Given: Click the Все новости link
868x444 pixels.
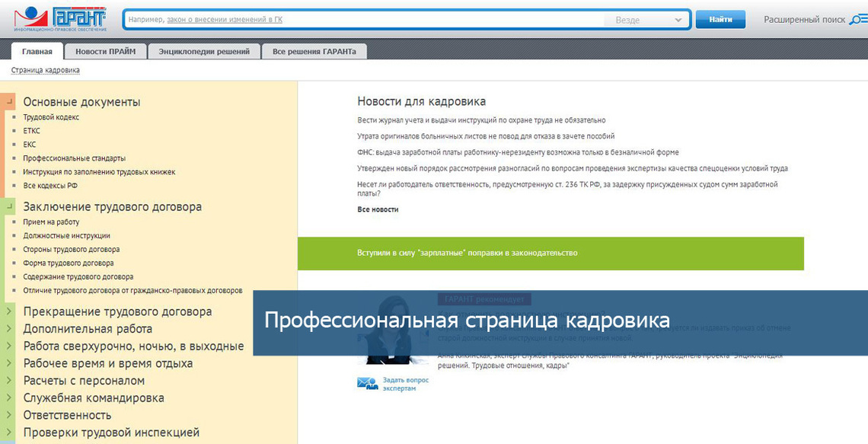Looking at the screenshot, I should [378, 210].
